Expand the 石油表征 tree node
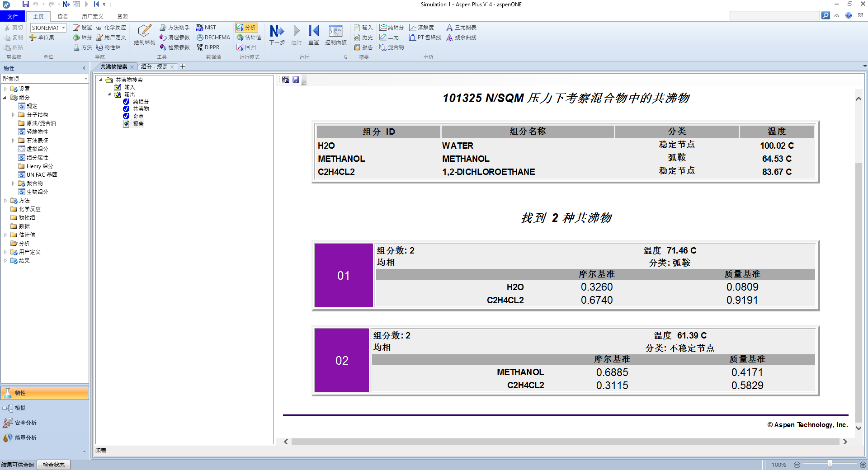The height and width of the screenshot is (470, 868). pos(13,141)
